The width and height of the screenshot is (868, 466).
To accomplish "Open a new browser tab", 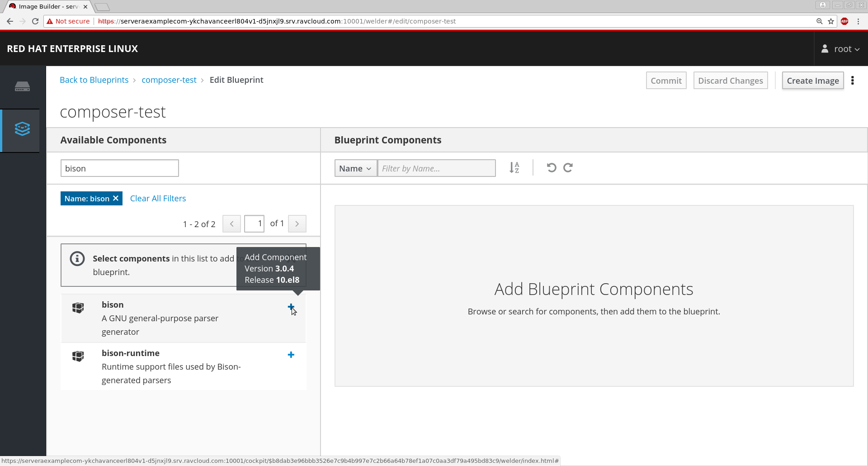I will (102, 7).
